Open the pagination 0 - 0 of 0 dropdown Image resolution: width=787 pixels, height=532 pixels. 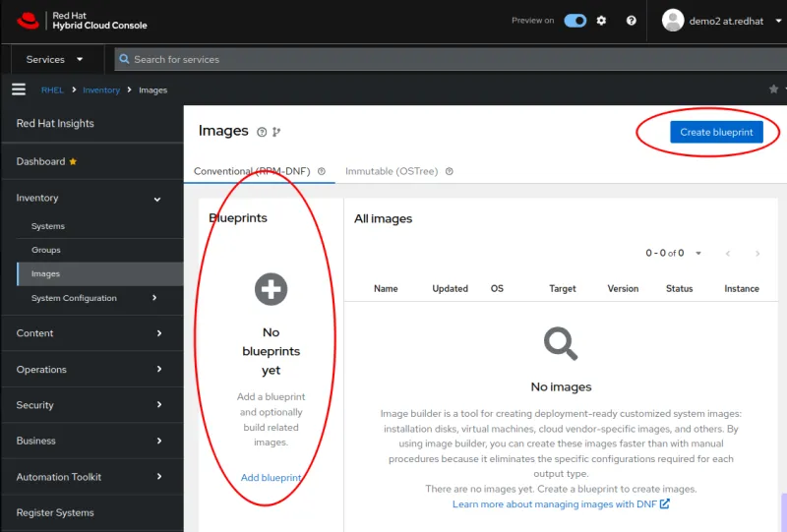coord(674,253)
